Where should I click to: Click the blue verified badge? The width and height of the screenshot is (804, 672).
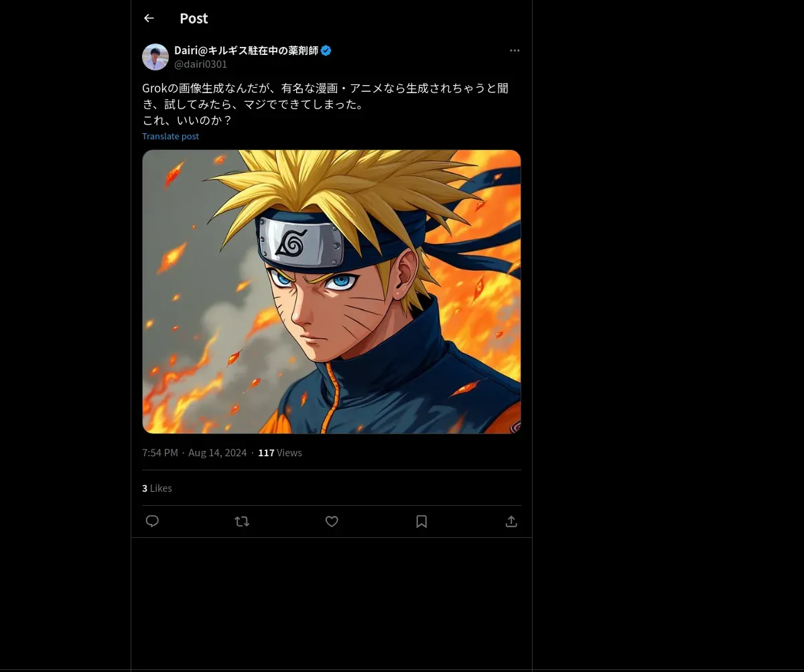pos(326,51)
